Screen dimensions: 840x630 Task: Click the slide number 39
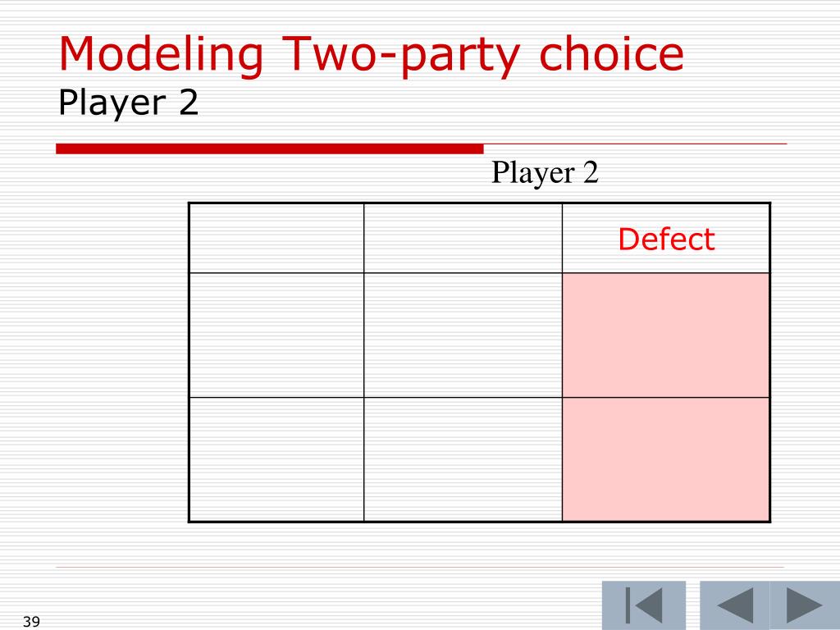coord(32,622)
